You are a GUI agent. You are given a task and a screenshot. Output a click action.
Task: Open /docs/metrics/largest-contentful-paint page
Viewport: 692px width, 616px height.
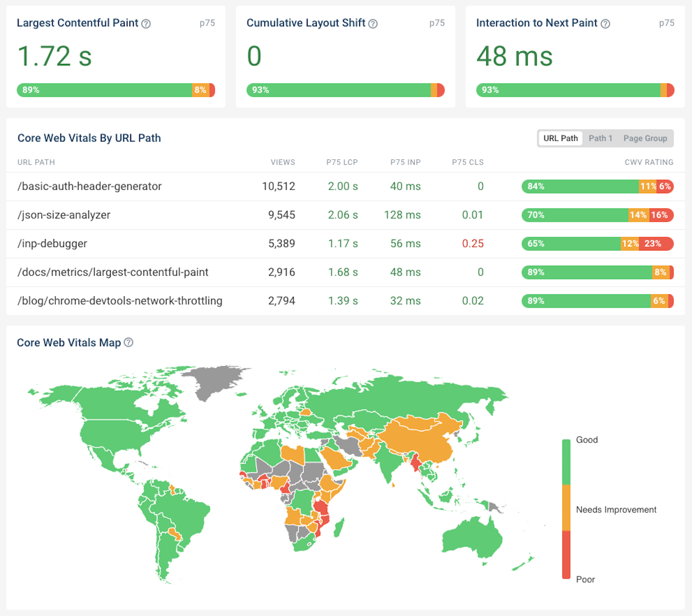(x=113, y=272)
